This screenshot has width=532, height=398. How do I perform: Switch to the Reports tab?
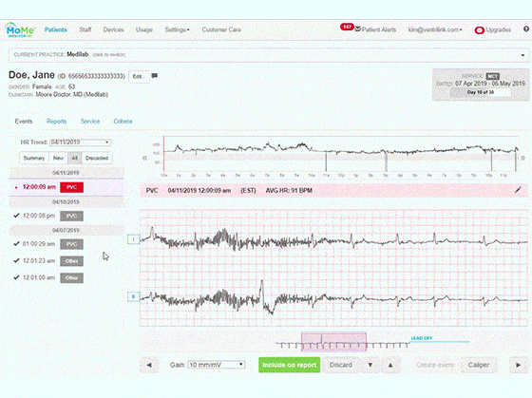coord(56,122)
